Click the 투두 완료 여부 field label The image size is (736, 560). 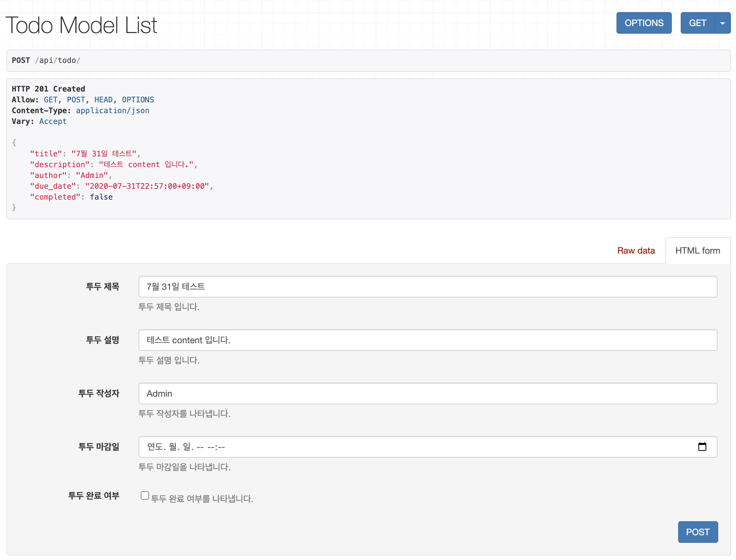(x=94, y=496)
